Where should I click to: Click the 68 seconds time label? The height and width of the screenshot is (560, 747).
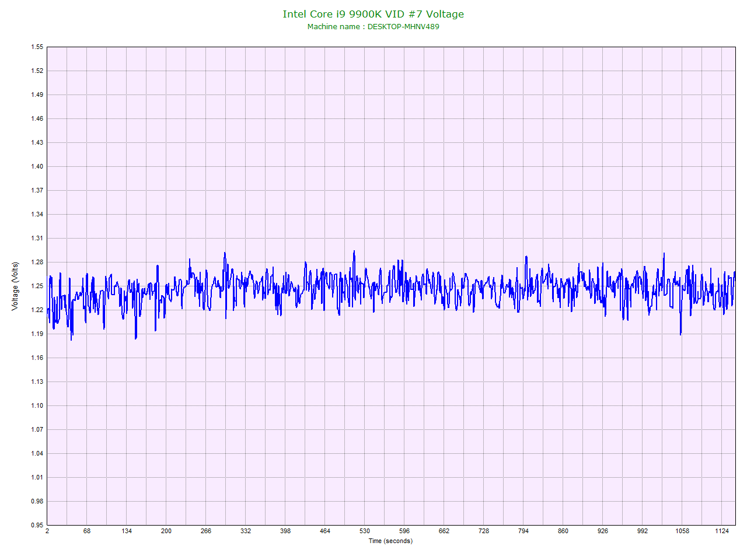[87, 531]
